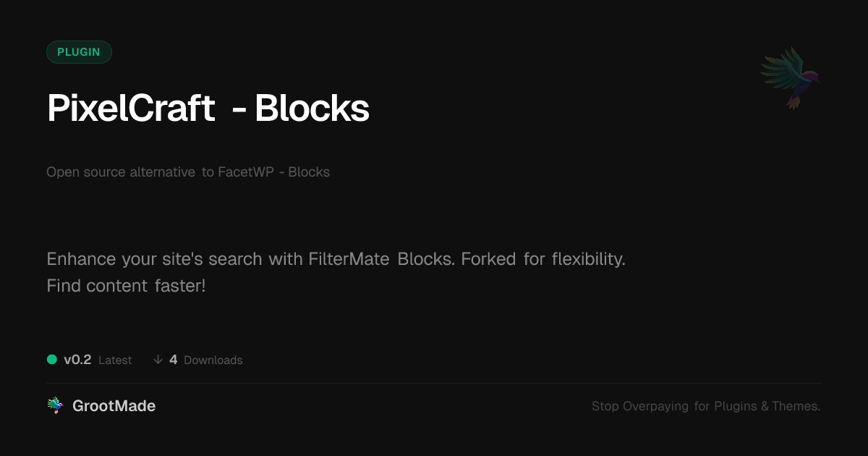Click the "Stop Overpaying" tagline

(x=640, y=407)
